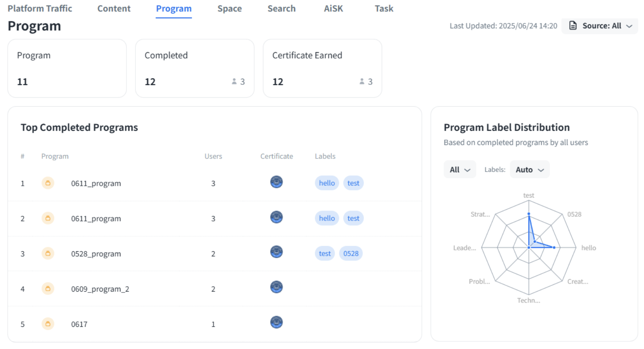Viewport: 644px width, 349px height.
Task: Click the user icon in Certificate Earned card
Action: pos(362,82)
